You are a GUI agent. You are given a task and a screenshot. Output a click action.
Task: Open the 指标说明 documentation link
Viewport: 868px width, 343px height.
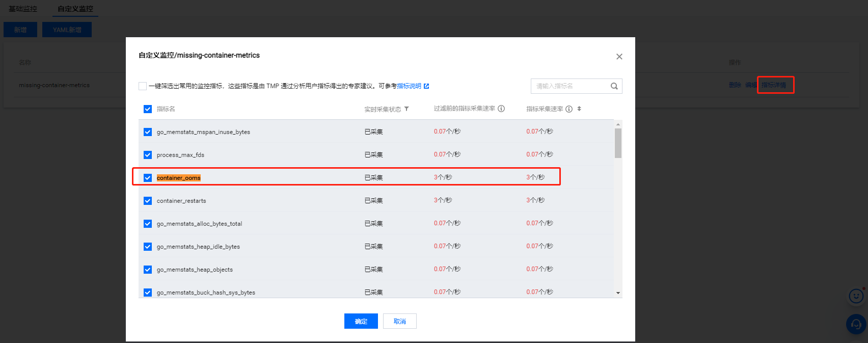pyautogui.click(x=409, y=86)
